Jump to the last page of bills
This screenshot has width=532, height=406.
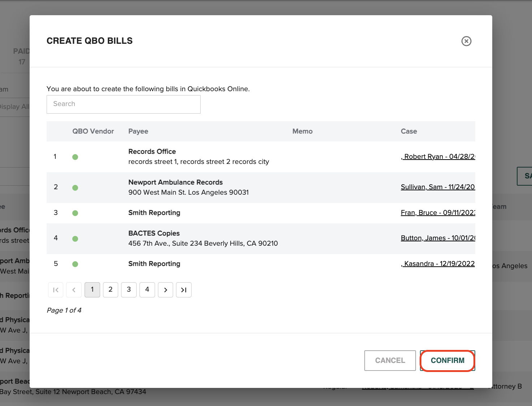[184, 290]
